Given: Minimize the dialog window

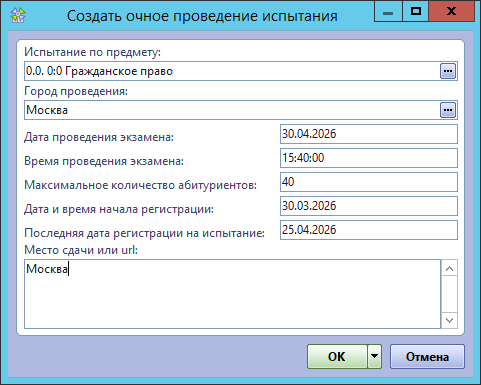Looking at the screenshot, I should pos(388,12).
